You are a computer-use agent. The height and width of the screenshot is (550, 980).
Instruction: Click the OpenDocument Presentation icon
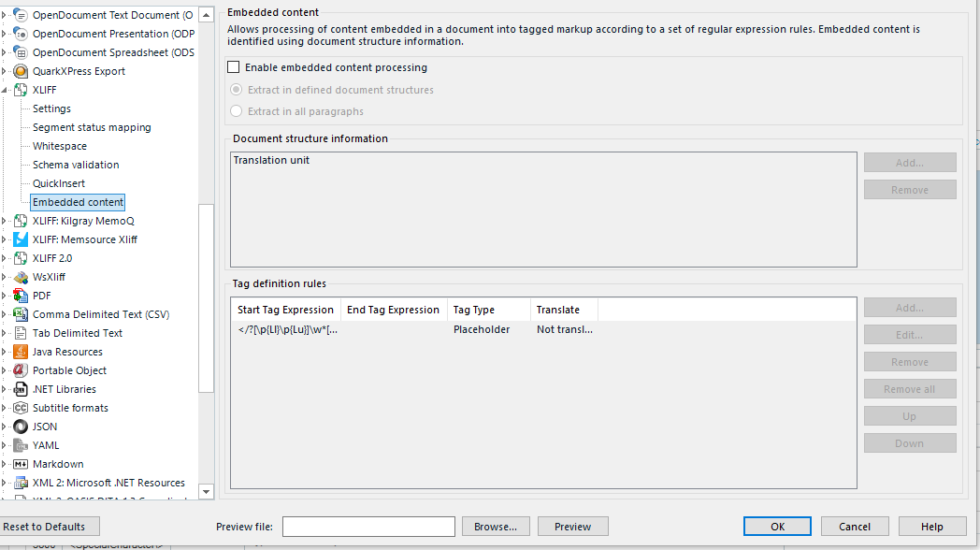coord(21,33)
